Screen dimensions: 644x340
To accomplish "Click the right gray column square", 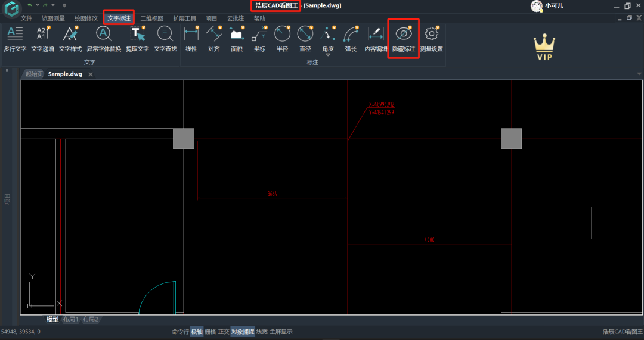I will pyautogui.click(x=512, y=139).
